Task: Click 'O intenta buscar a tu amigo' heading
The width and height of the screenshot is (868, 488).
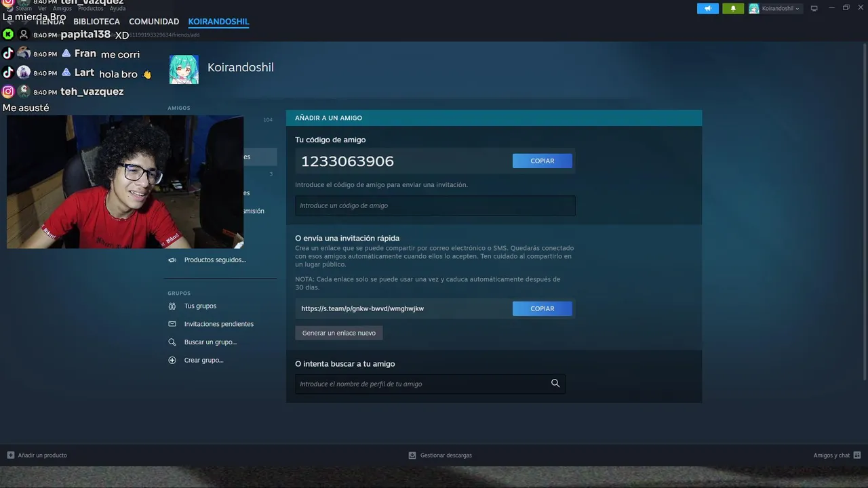Action: point(345,364)
